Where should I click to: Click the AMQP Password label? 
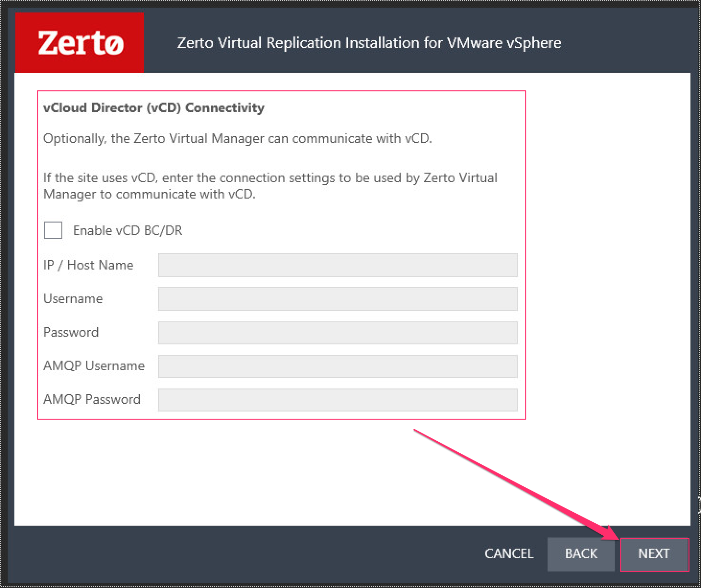[93, 399]
